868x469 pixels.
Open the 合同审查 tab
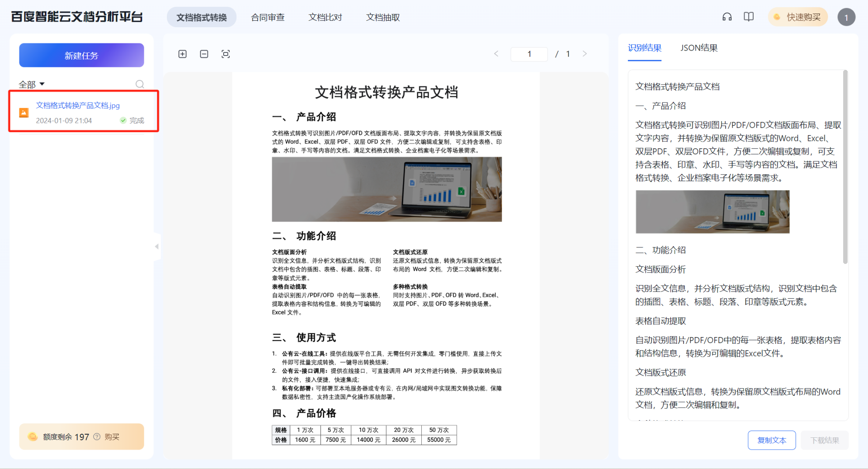click(x=268, y=17)
